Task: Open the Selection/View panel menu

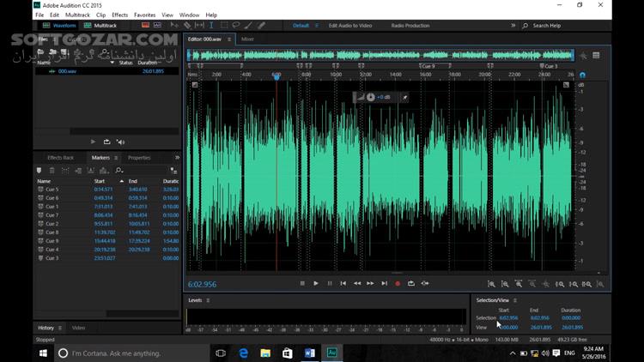Action: click(515, 300)
